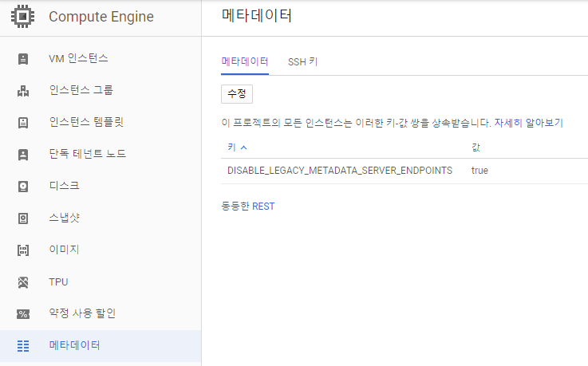588x366 pixels.
Task: Click the 디스크 sidebar icon
Action: coord(23,186)
